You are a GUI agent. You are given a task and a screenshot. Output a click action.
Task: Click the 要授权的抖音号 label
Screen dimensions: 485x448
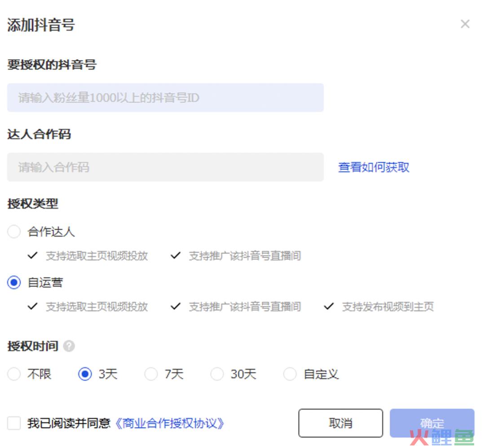click(x=52, y=65)
